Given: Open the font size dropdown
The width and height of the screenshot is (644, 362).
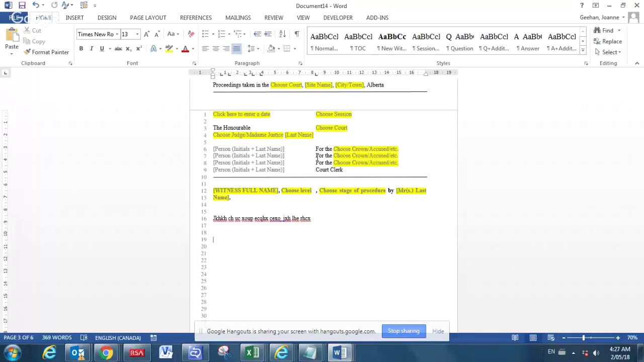Looking at the screenshot, I should point(137,34).
